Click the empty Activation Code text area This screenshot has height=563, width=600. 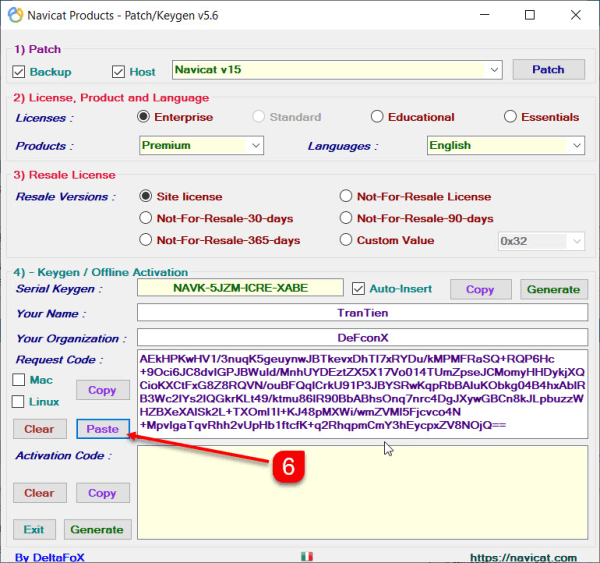pyautogui.click(x=362, y=492)
